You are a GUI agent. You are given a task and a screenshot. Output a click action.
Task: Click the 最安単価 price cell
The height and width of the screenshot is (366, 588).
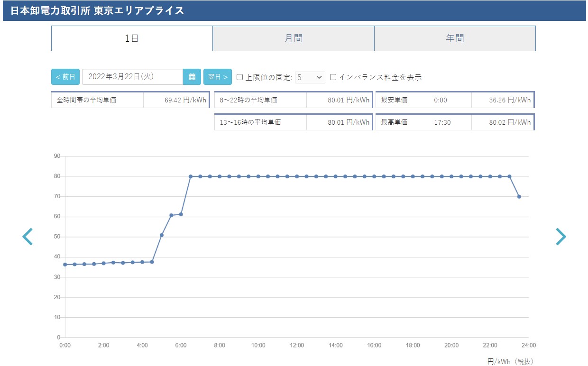503,100
